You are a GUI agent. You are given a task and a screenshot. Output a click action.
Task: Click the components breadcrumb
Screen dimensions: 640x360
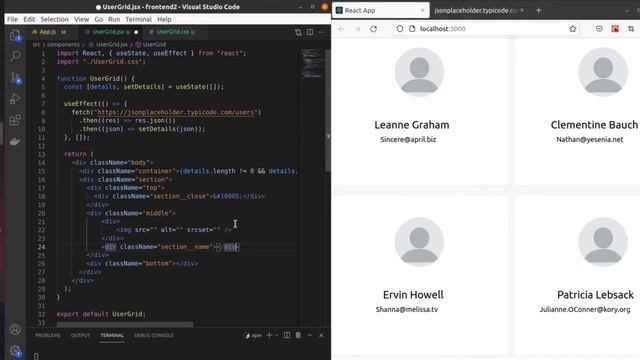click(63, 44)
